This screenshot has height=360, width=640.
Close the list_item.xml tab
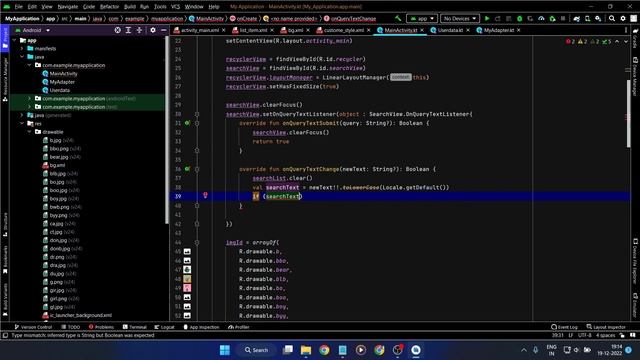(272, 30)
